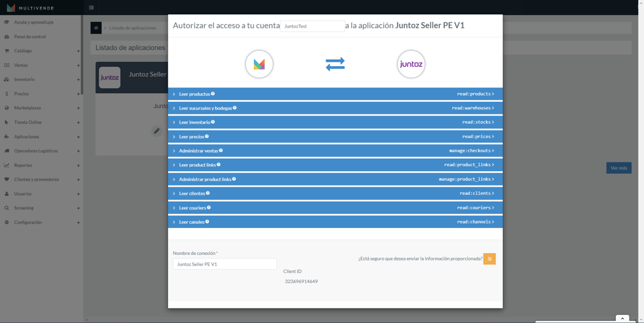The height and width of the screenshot is (323, 644).
Task: Expand the Administrar product links row
Action: (335, 179)
